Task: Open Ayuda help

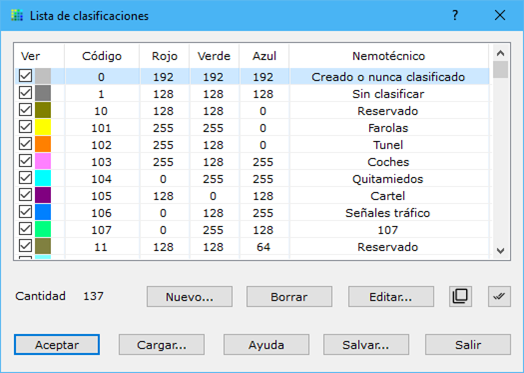Action: click(x=266, y=345)
